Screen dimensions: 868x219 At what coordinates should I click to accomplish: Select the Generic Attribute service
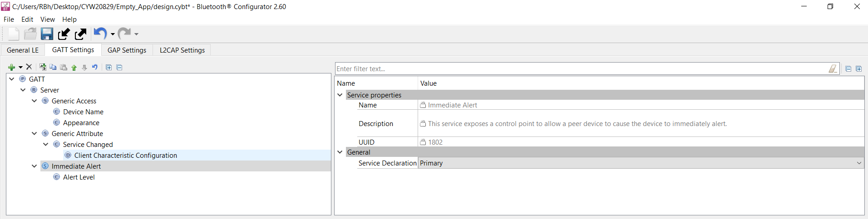click(x=77, y=134)
